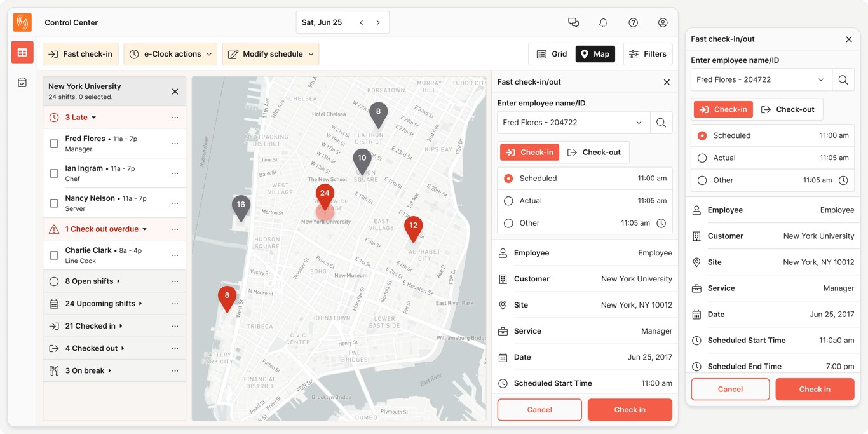Image resolution: width=868 pixels, height=434 pixels.
Task: Click Fast check-in toolbar button
Action: click(81, 54)
